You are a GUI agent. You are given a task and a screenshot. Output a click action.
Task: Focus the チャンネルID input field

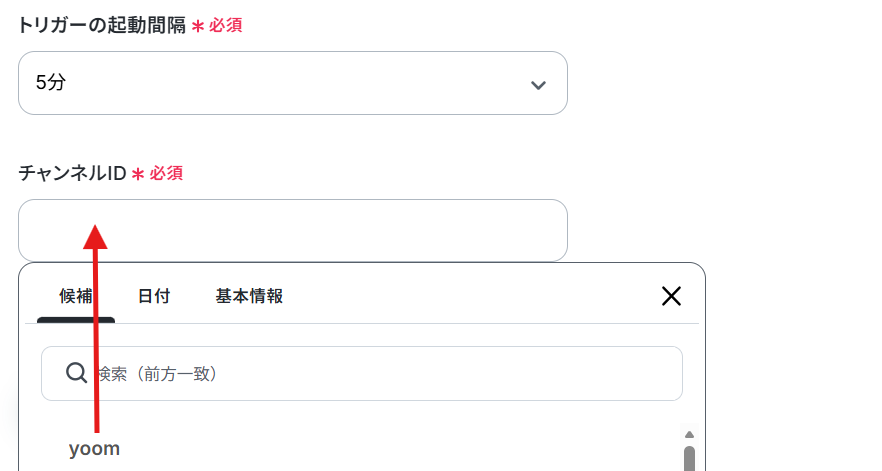(292, 230)
